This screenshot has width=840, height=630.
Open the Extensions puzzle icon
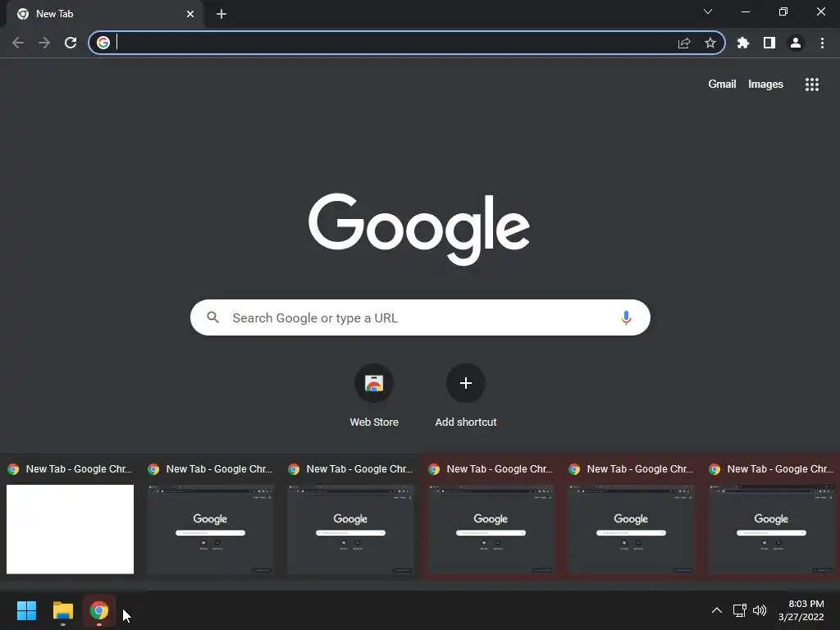coord(743,43)
